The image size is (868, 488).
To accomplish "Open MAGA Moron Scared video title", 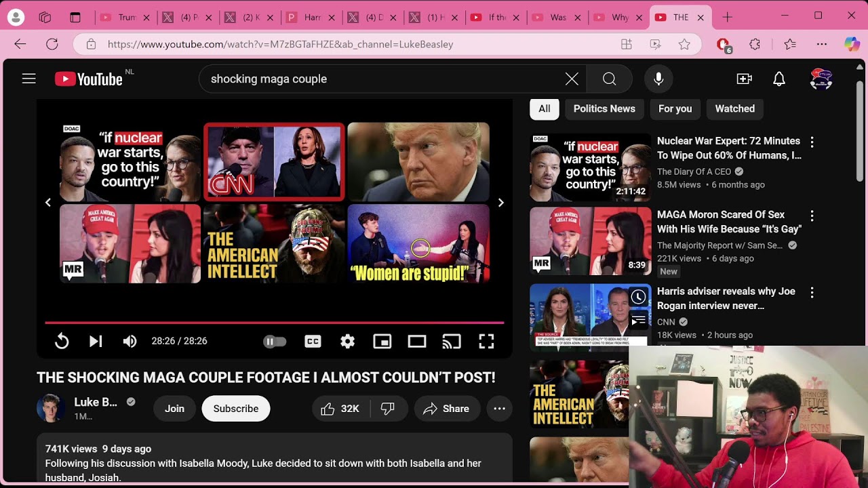I will 729,222.
